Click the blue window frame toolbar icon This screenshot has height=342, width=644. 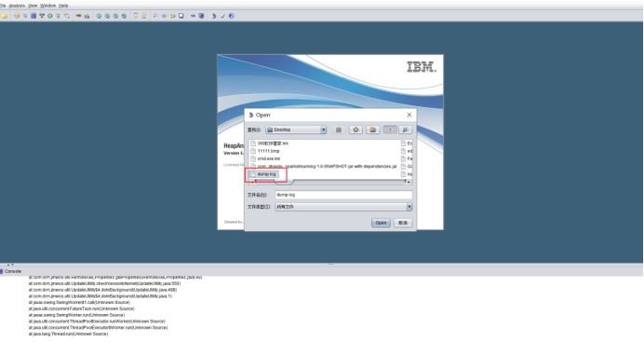point(181,16)
